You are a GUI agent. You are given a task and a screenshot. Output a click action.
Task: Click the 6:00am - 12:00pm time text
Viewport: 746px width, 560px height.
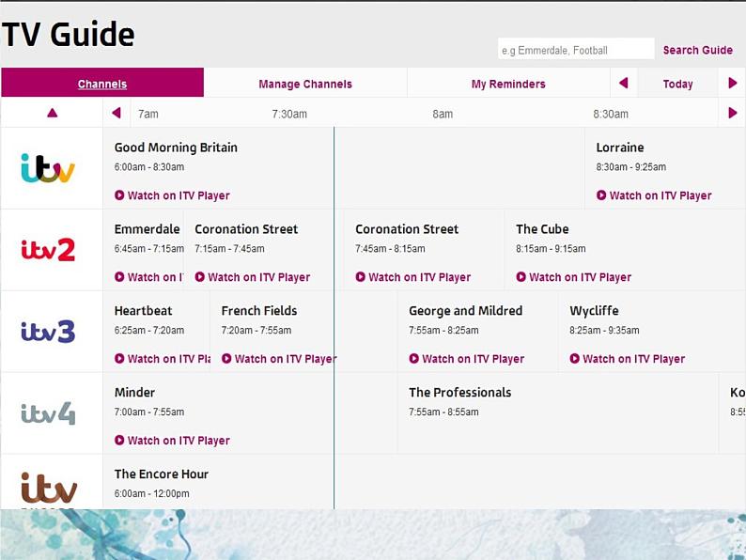click(152, 494)
